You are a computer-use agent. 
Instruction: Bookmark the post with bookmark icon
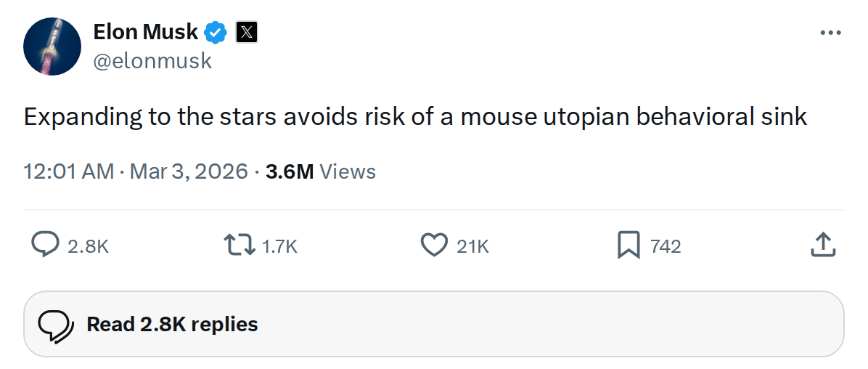click(628, 246)
